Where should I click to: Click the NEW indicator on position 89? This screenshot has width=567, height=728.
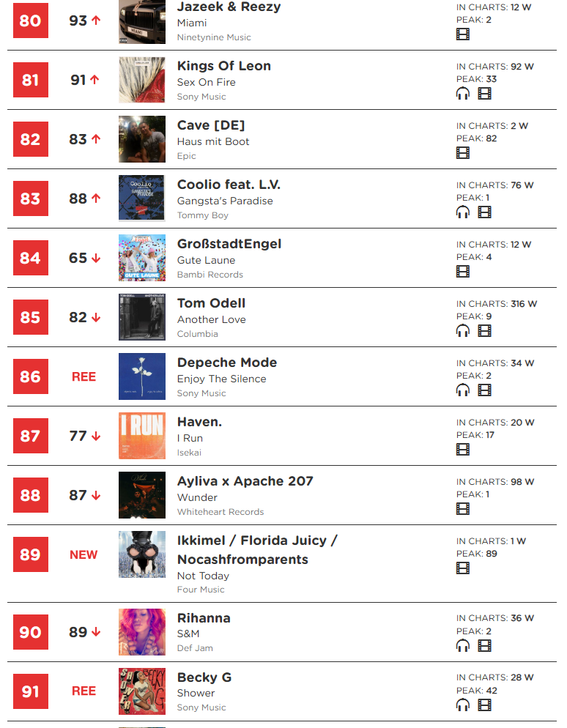pyautogui.click(x=83, y=554)
